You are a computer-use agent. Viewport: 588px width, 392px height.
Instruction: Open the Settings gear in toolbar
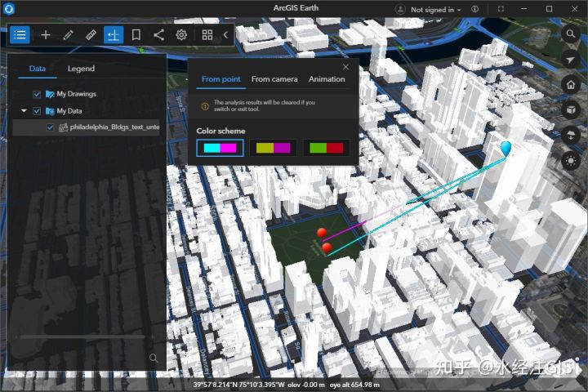[181, 35]
